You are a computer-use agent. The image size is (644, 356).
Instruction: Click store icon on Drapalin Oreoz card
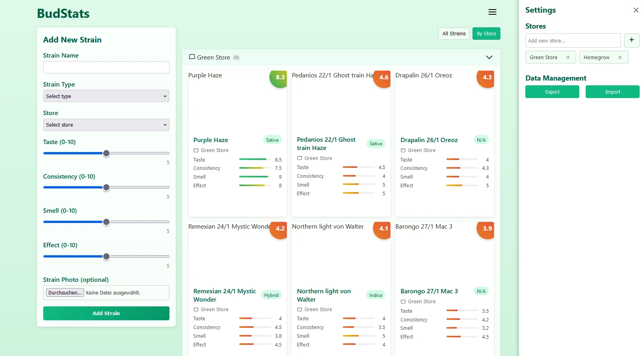403,150
